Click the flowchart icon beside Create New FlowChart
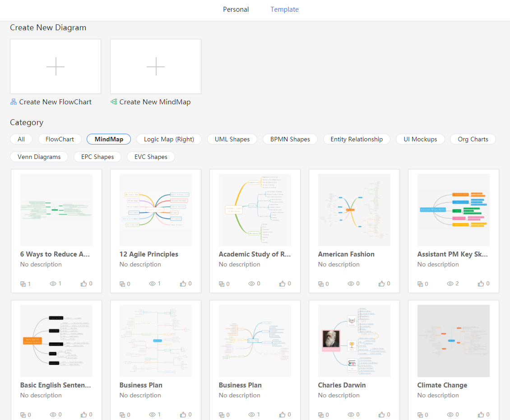This screenshot has height=420, width=510. pos(14,102)
